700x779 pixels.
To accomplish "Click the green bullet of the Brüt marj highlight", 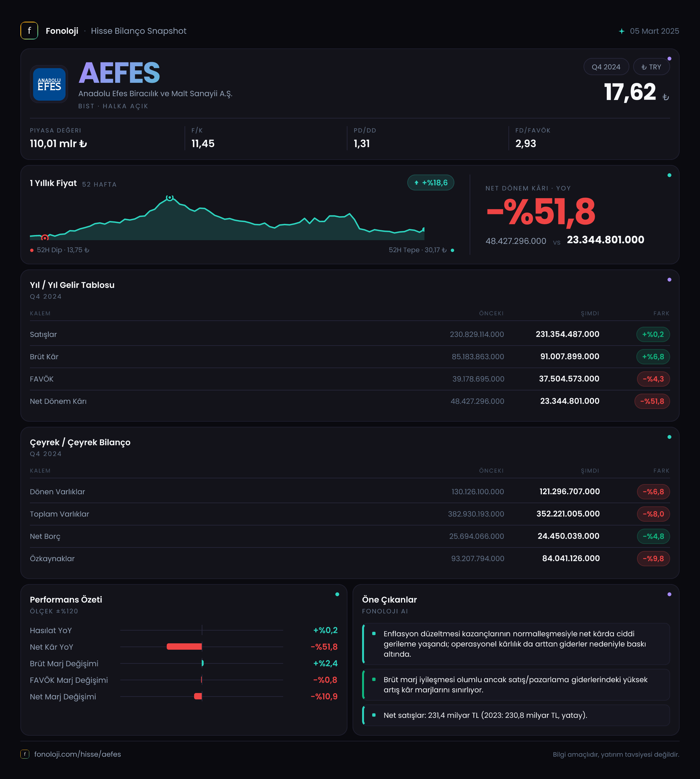I will tap(374, 680).
